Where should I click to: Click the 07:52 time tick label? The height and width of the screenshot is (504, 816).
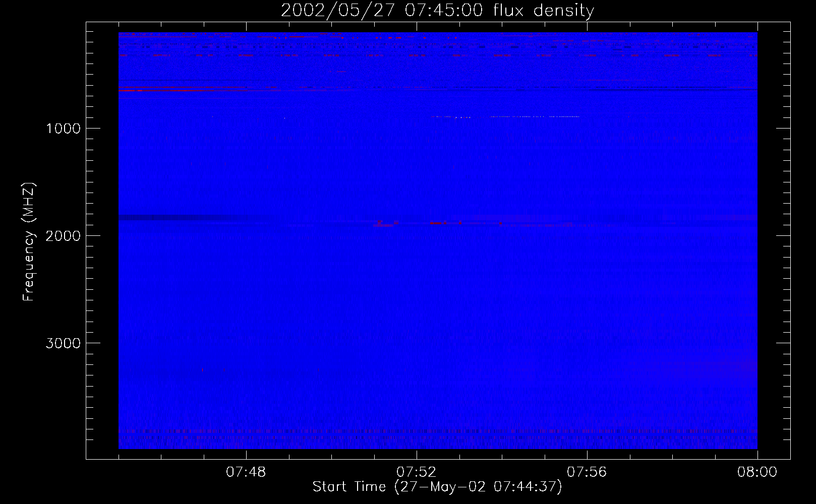point(417,472)
